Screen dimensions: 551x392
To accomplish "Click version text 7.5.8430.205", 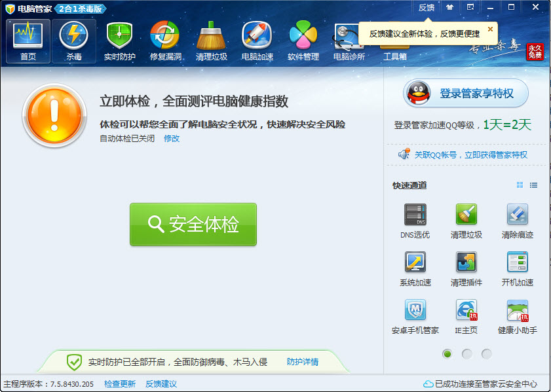I will pos(71,384).
